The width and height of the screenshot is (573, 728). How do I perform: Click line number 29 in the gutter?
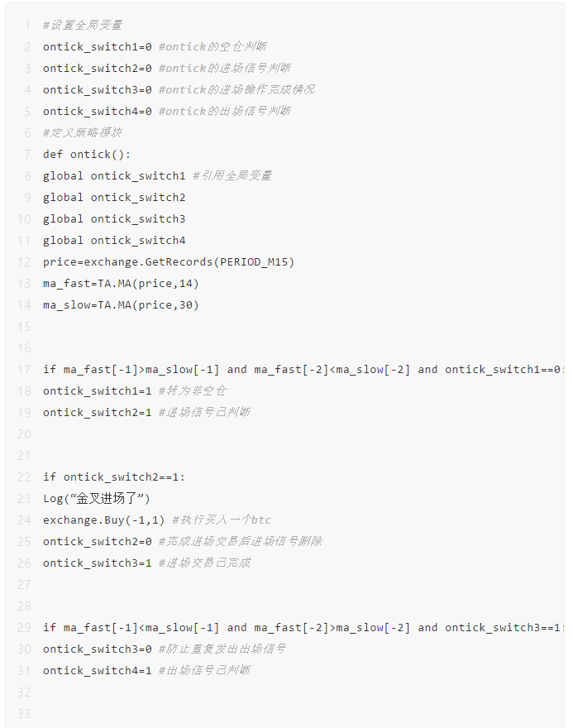click(x=25, y=627)
